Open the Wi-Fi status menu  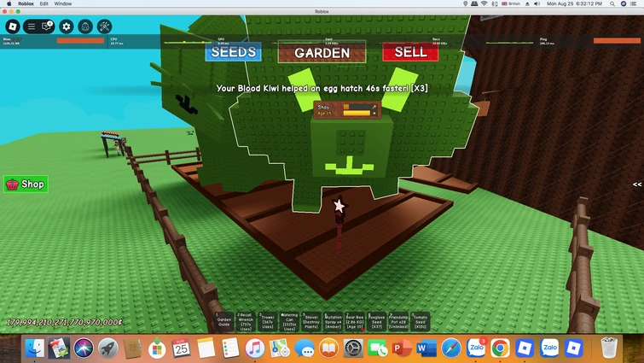[484, 3]
